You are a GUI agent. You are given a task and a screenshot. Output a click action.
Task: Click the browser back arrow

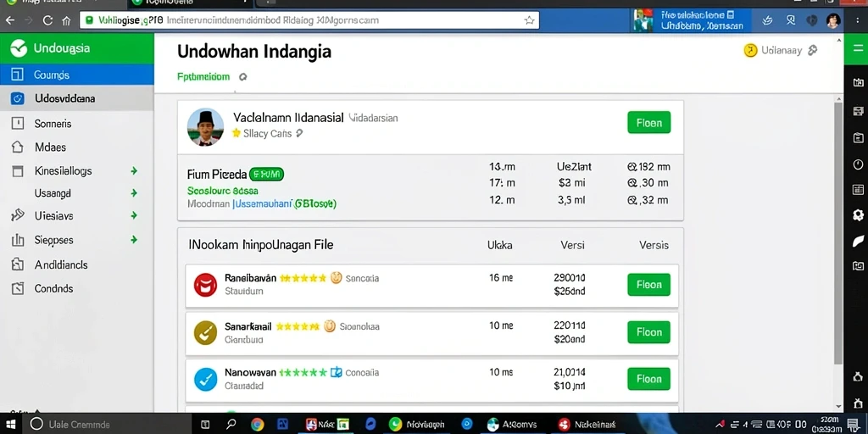tap(10, 20)
